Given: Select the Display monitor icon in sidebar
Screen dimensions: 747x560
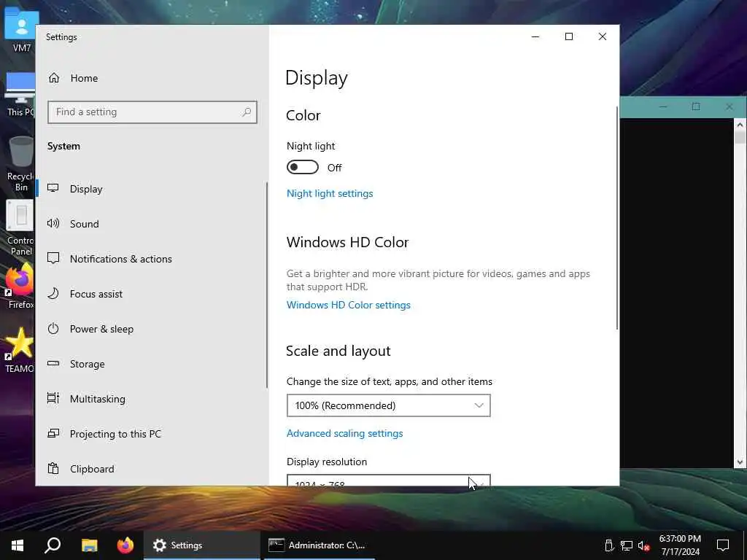Looking at the screenshot, I should (x=53, y=188).
